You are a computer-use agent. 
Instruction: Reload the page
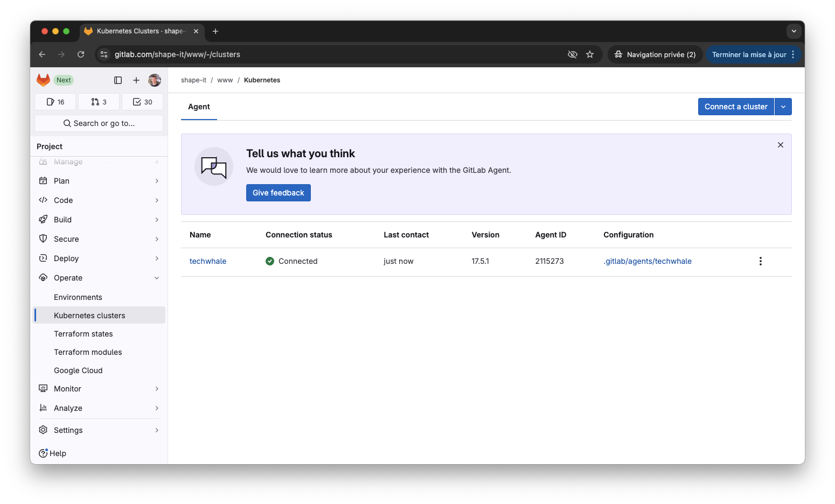(81, 54)
